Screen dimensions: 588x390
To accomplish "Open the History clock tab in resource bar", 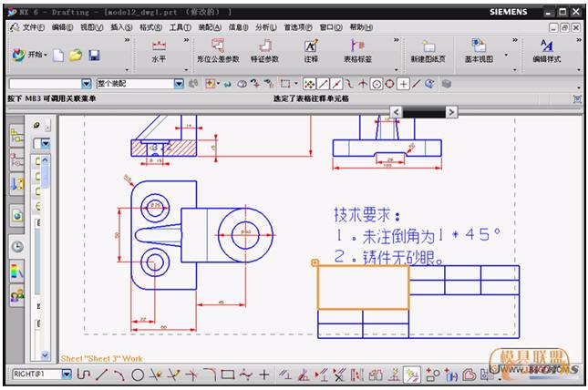I will coord(17,246).
